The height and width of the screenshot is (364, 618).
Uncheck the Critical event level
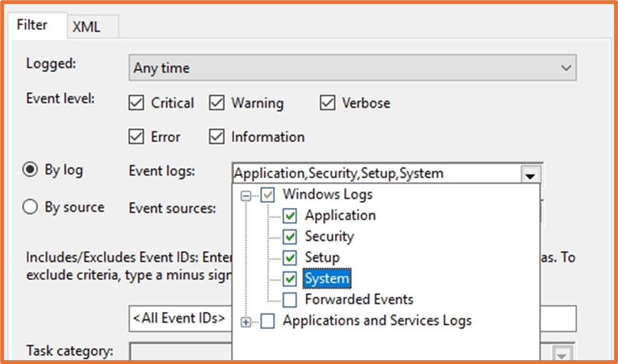click(x=136, y=103)
